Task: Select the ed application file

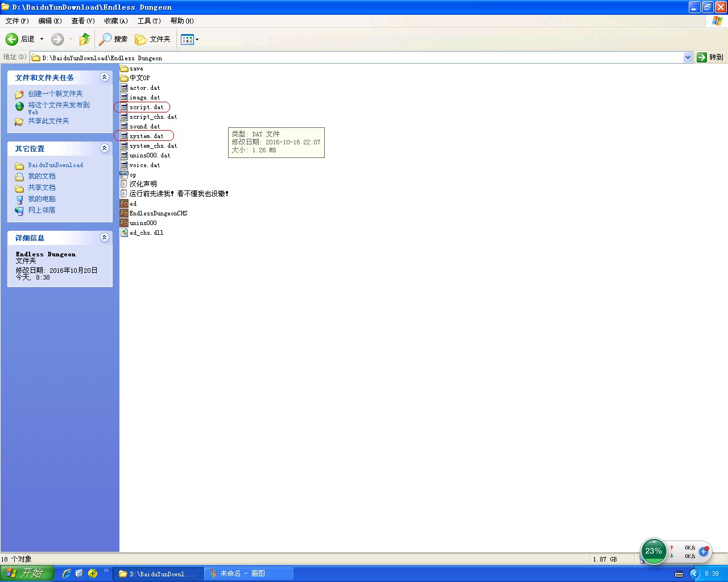Action: 129,203
